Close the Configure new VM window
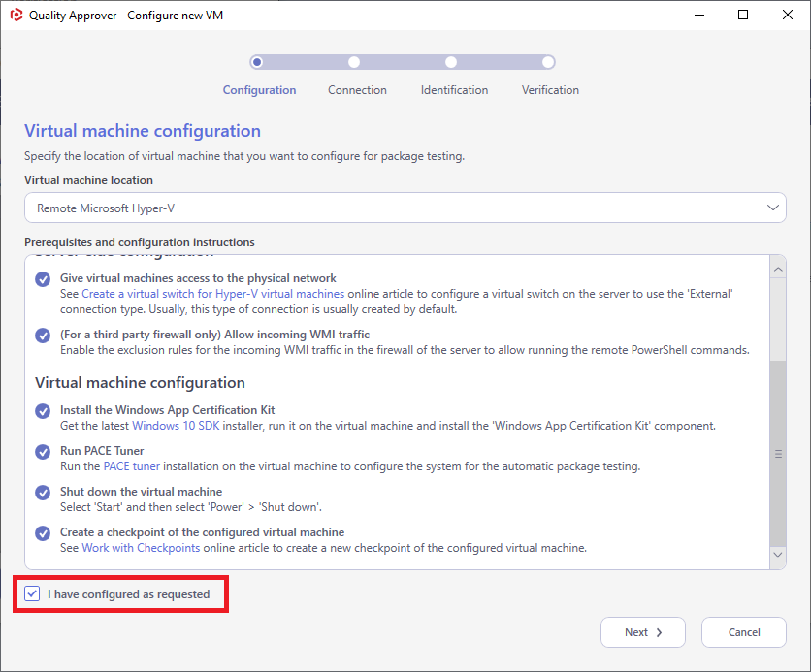 [x=787, y=15]
